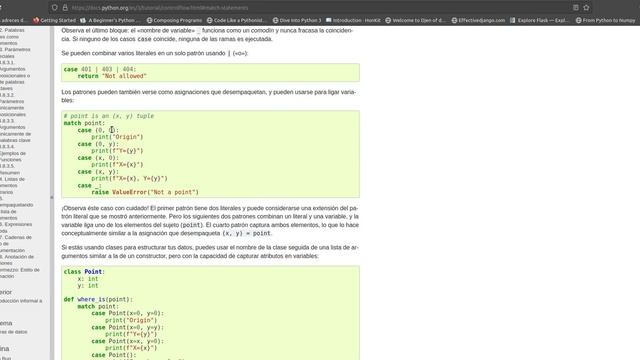The image size is (640, 360).
Task: Click 'case Point(x=x, y=0):' code line
Action: [127, 341]
